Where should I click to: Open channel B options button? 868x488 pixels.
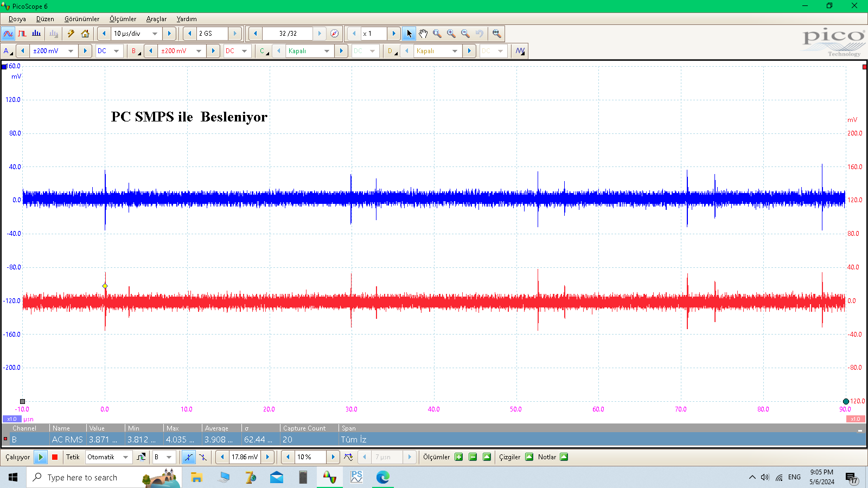(136, 51)
